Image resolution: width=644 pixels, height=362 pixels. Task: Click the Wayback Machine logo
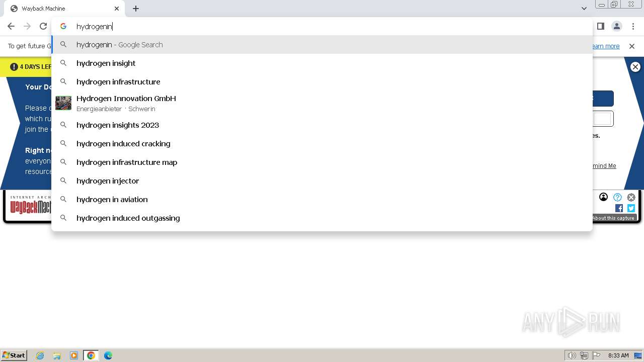(x=31, y=205)
